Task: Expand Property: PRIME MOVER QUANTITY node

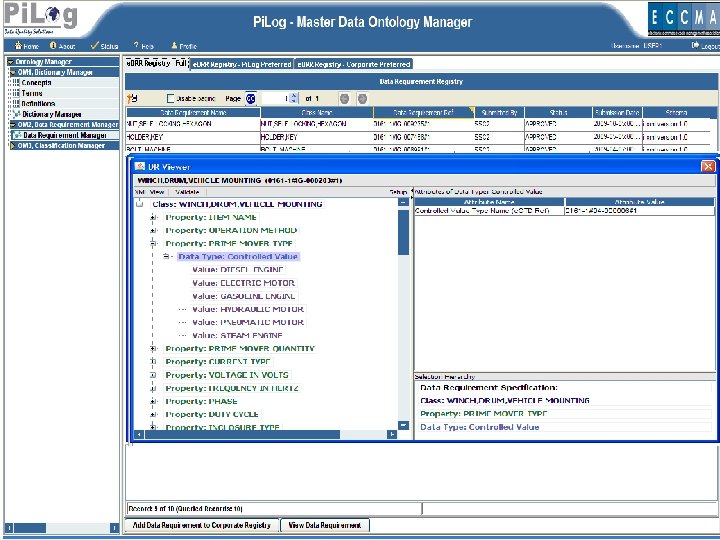Action: coord(153,349)
